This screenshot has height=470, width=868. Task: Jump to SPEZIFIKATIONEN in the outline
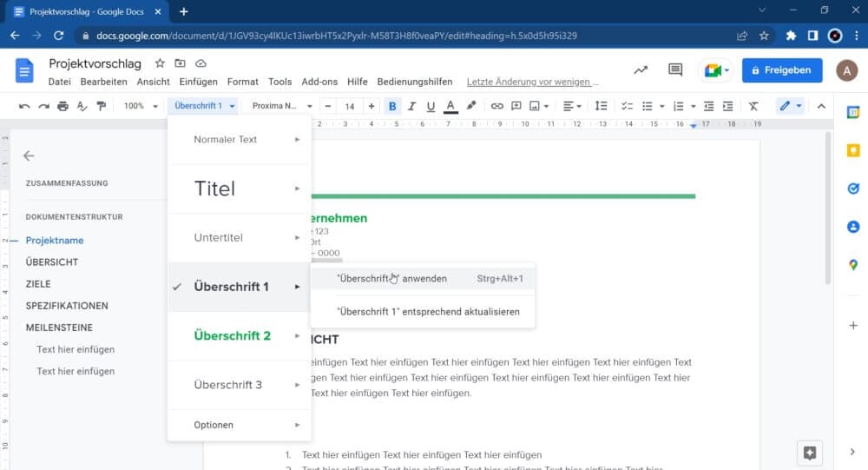(x=67, y=306)
